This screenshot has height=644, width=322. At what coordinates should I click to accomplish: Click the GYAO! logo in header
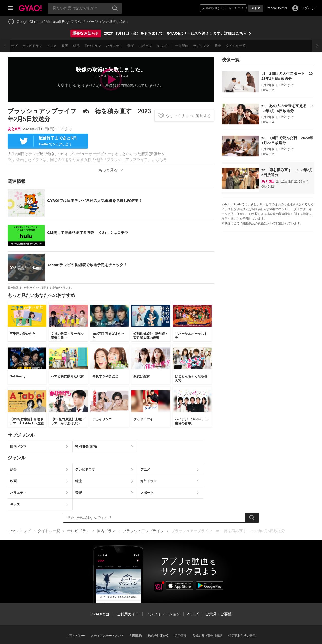[30, 8]
